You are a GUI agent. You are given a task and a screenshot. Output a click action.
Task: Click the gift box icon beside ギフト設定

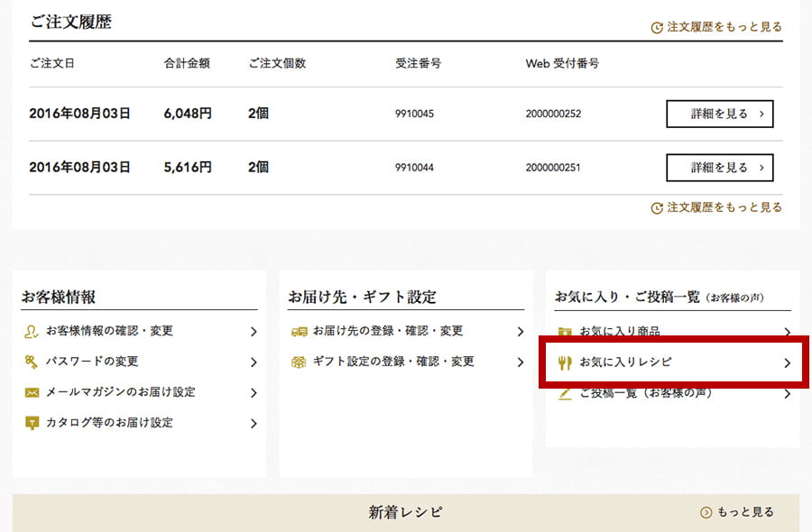pyautogui.click(x=298, y=362)
